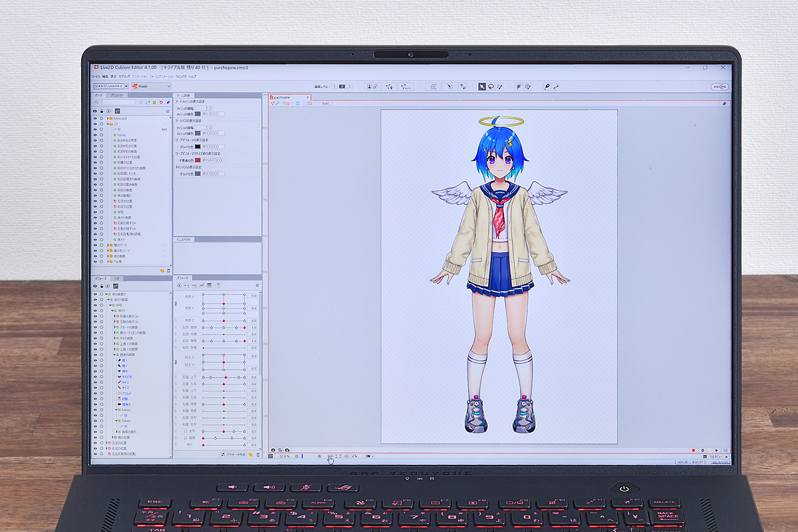
Task: Hide the 羽 layer using its visibility eye
Action: (x=95, y=129)
